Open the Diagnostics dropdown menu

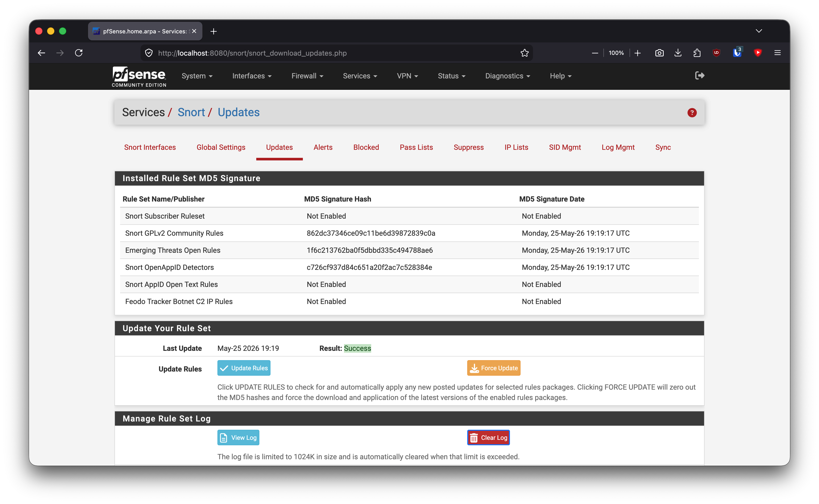pos(508,76)
